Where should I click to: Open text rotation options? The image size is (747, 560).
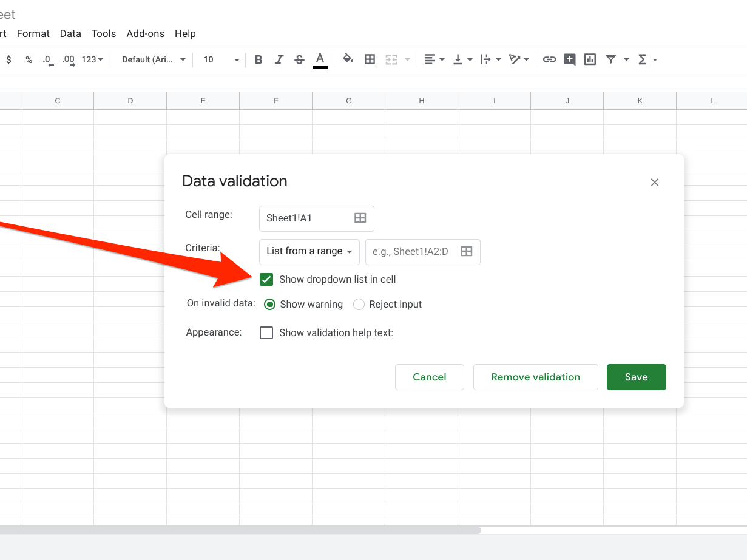point(519,59)
